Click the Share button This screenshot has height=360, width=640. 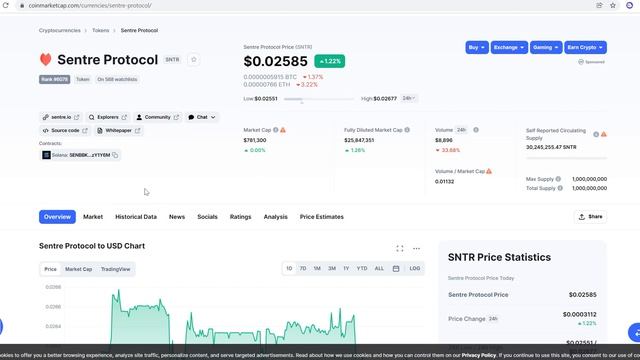point(590,217)
